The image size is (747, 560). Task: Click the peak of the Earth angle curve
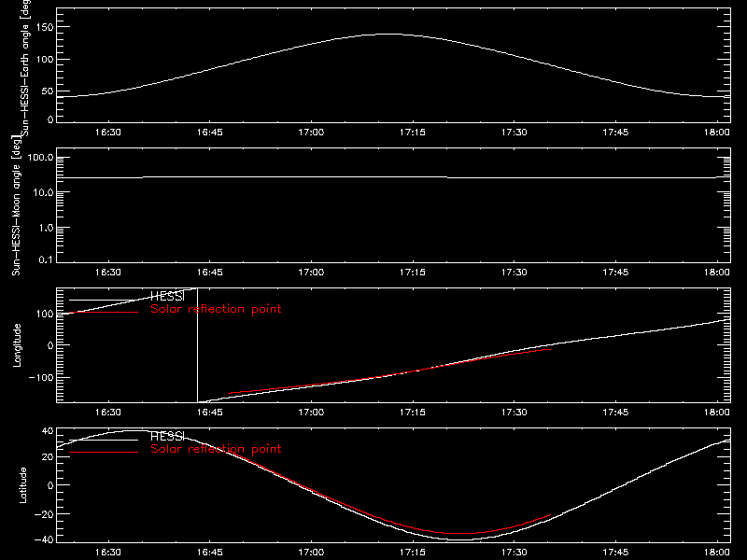[390, 34]
